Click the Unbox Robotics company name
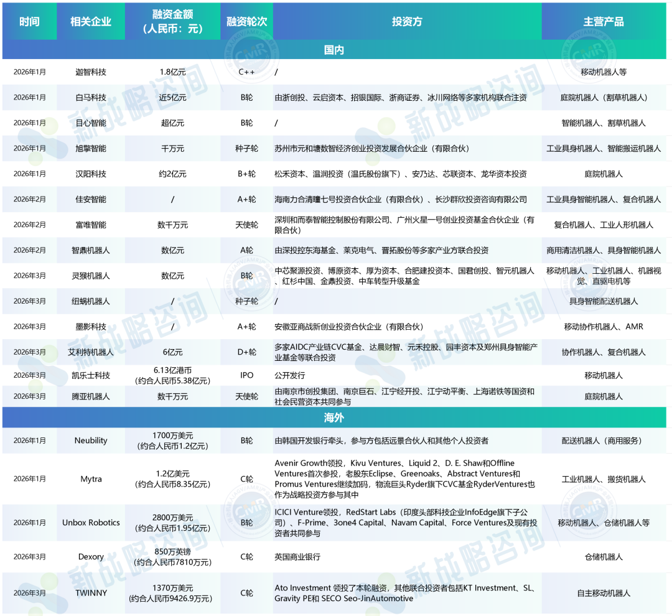Viewport: 672px width, 616px height. coord(91,523)
